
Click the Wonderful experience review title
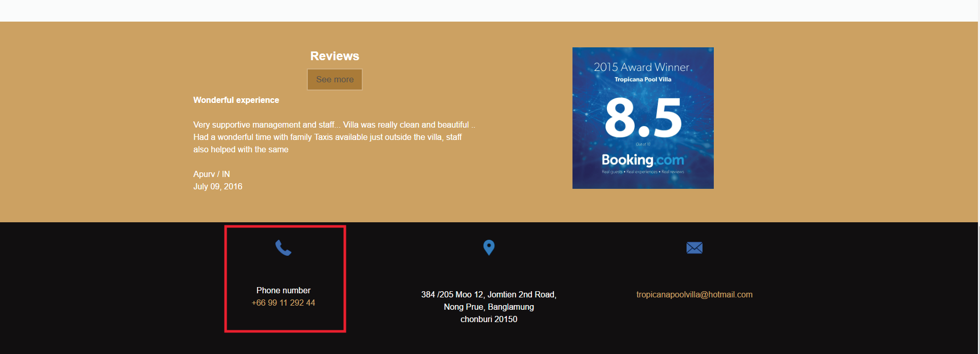click(x=236, y=100)
